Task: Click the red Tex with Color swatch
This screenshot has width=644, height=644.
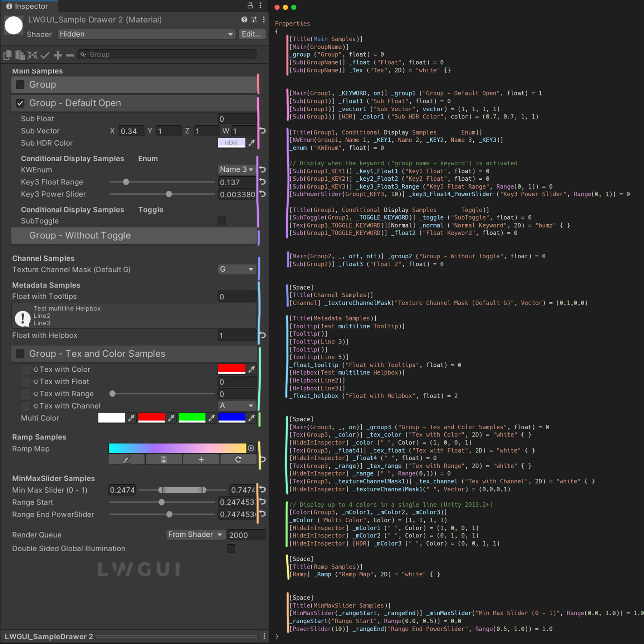Action: pyautogui.click(x=231, y=369)
